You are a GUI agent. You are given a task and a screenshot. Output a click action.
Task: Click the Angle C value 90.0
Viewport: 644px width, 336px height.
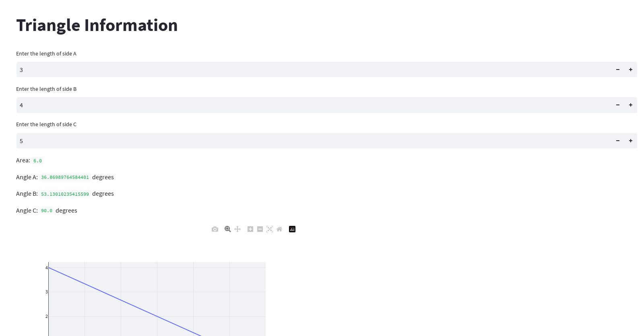click(46, 211)
